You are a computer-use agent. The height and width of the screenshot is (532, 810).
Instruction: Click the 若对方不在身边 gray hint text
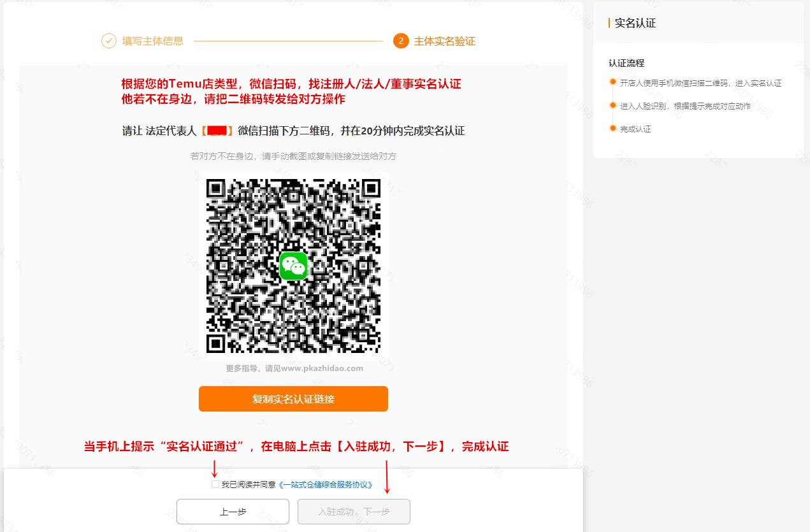pos(293,155)
